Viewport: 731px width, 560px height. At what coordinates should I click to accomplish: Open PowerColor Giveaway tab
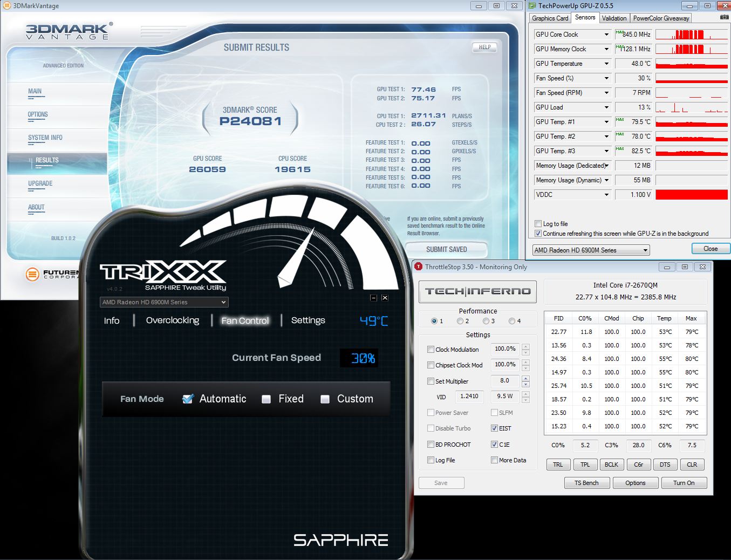(x=661, y=18)
